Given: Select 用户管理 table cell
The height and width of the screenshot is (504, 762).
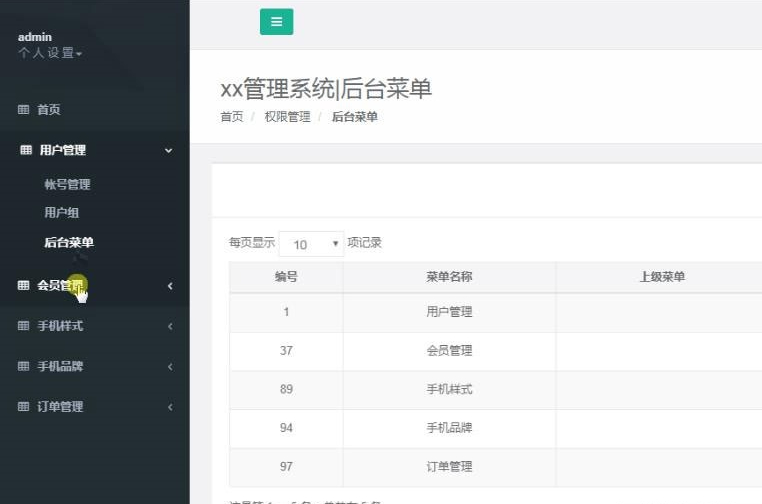Looking at the screenshot, I should click(450, 312).
